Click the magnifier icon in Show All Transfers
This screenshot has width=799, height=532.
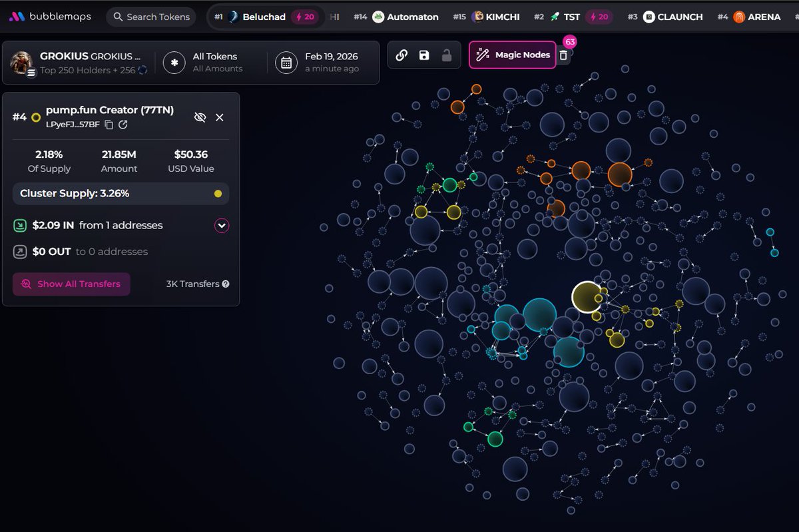26,284
